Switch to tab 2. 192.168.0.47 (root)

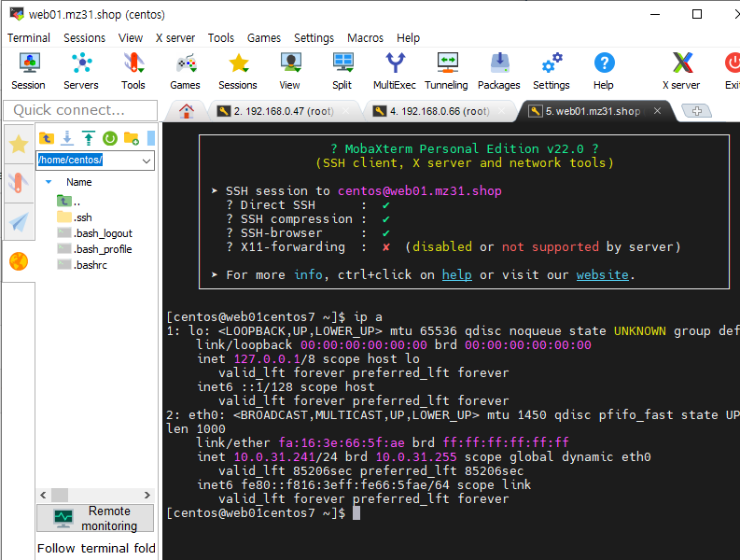click(284, 111)
